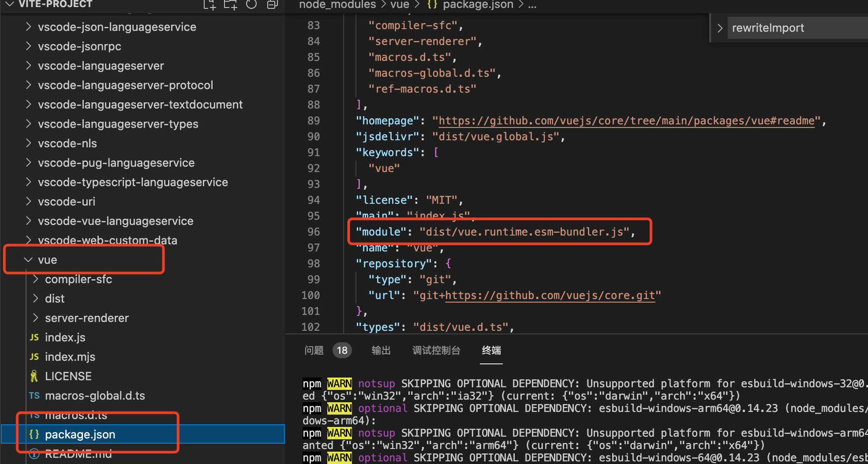Click the "jsdelivr" key on line 90
The image size is (868, 464).
pyautogui.click(x=387, y=137)
